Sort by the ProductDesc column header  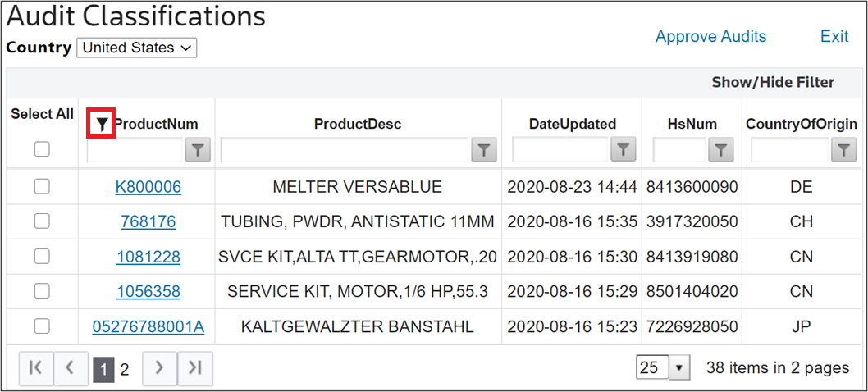pyautogui.click(x=358, y=124)
